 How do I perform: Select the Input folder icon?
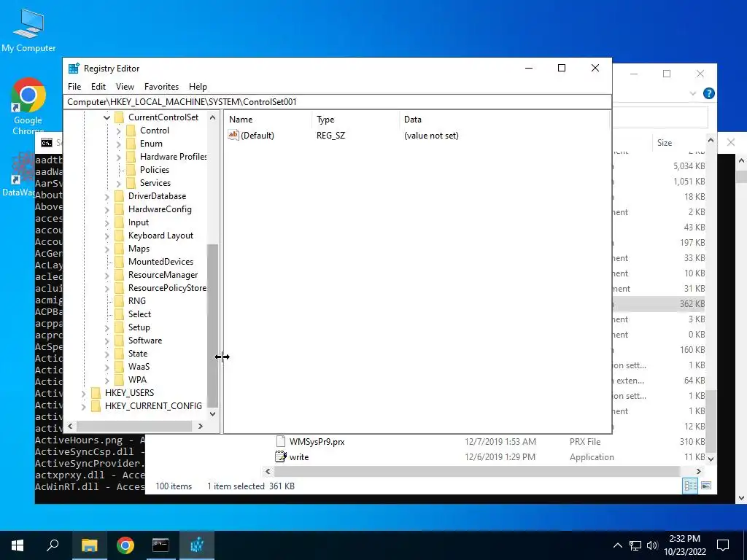coord(119,222)
